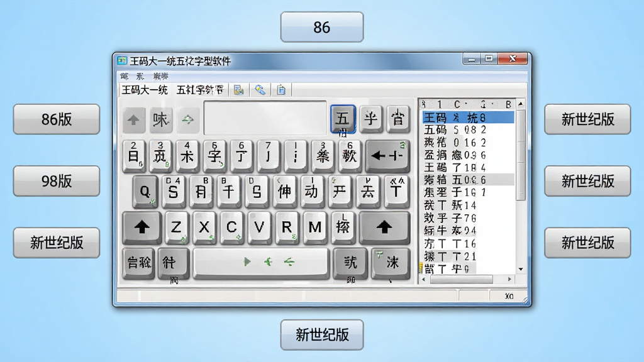The image size is (644, 362).
Task: Click the green arrows key beside 味
Action: pyautogui.click(x=188, y=120)
